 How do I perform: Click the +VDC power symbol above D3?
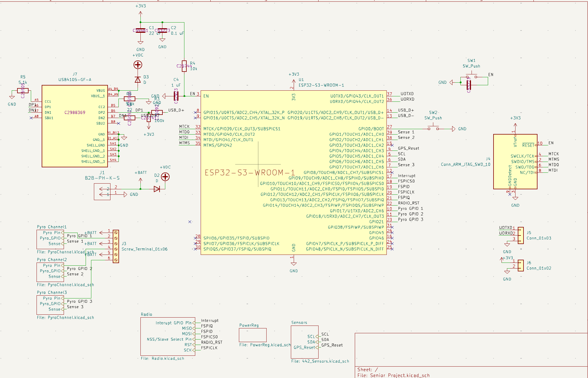pyautogui.click(x=138, y=65)
